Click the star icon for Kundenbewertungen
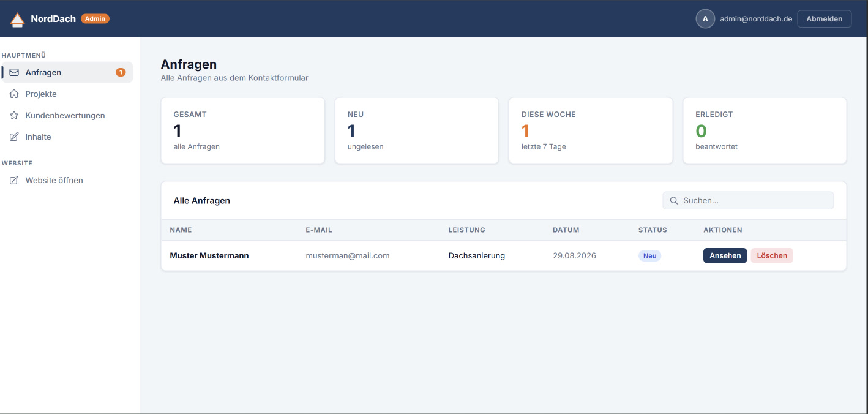868x414 pixels. pos(14,115)
